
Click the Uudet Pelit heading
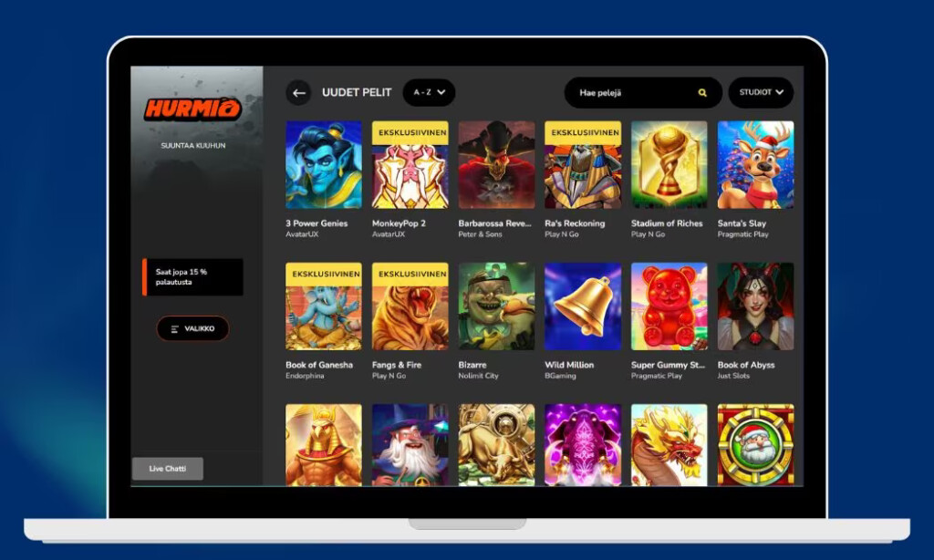(x=357, y=93)
